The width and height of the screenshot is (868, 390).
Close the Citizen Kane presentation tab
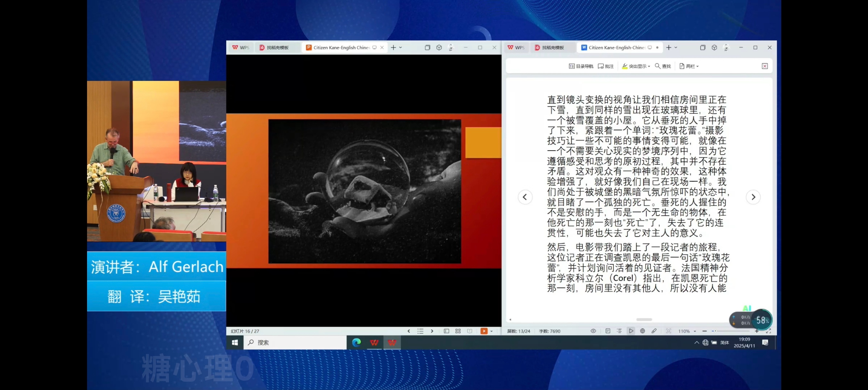(382, 47)
